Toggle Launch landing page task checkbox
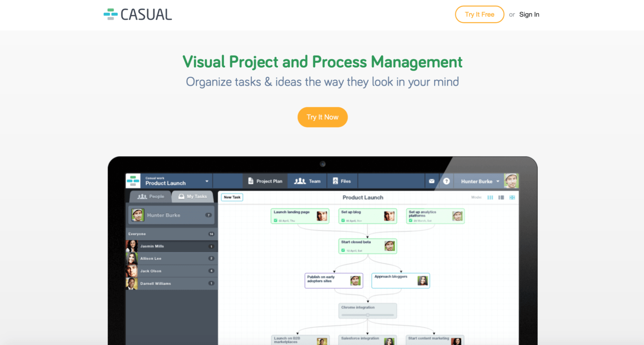644x345 pixels. (275, 221)
